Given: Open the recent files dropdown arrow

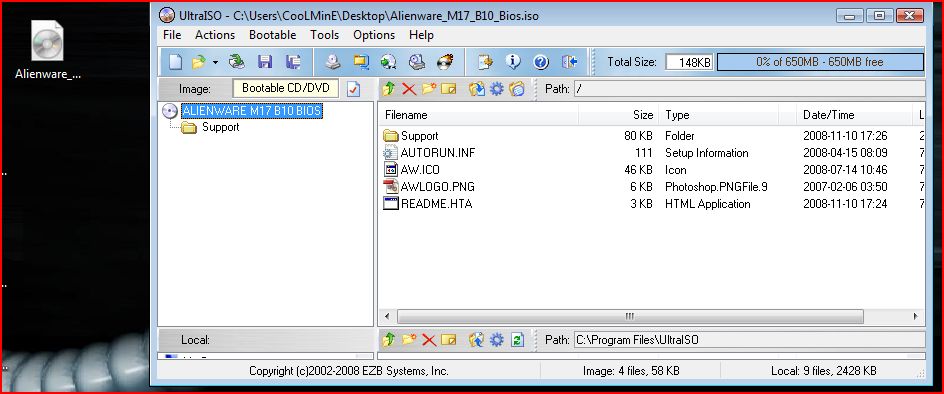Looking at the screenshot, I should click(215, 62).
